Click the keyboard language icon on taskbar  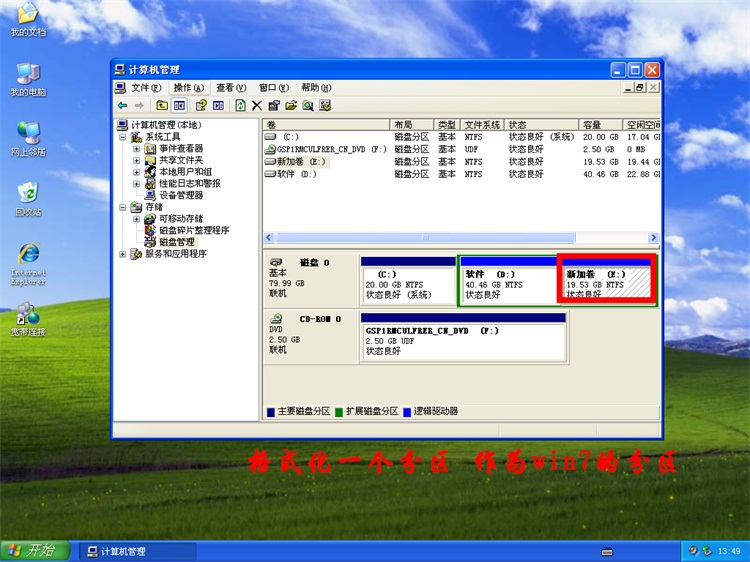pyautogui.click(x=607, y=552)
